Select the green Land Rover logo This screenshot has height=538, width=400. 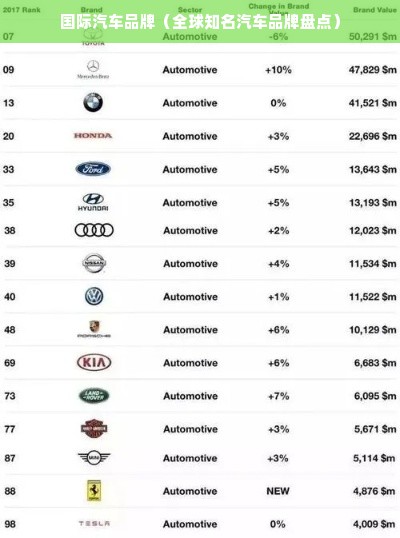pyautogui.click(x=94, y=396)
